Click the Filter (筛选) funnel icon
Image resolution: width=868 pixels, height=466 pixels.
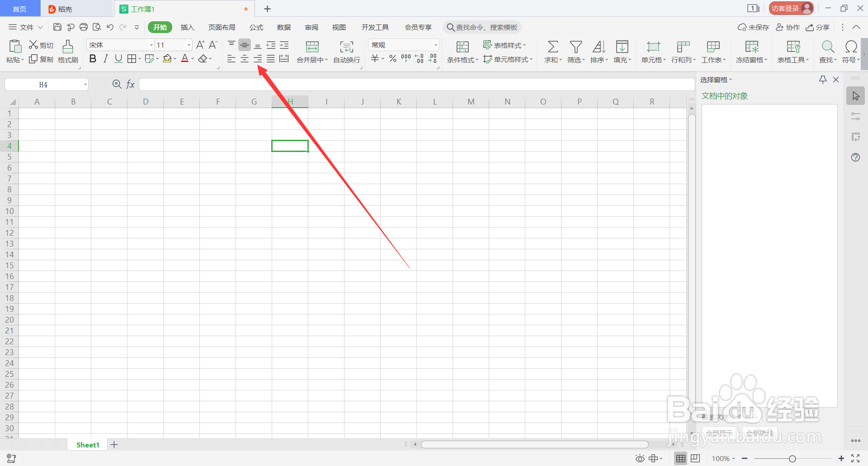tap(576, 47)
